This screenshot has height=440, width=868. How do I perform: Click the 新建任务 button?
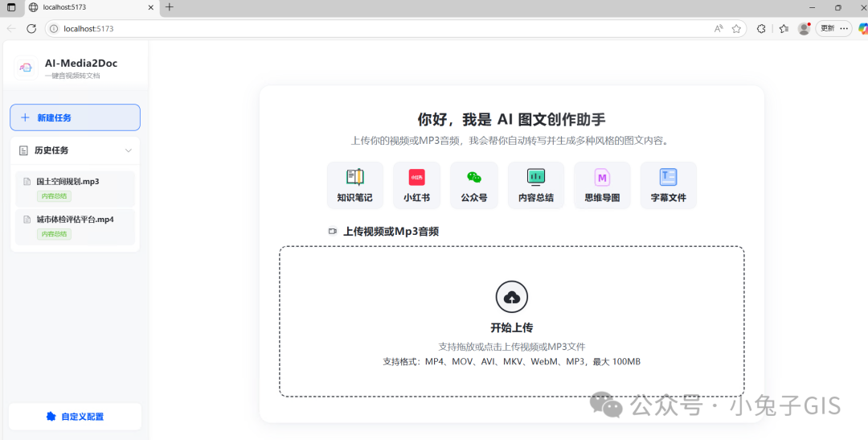point(75,117)
